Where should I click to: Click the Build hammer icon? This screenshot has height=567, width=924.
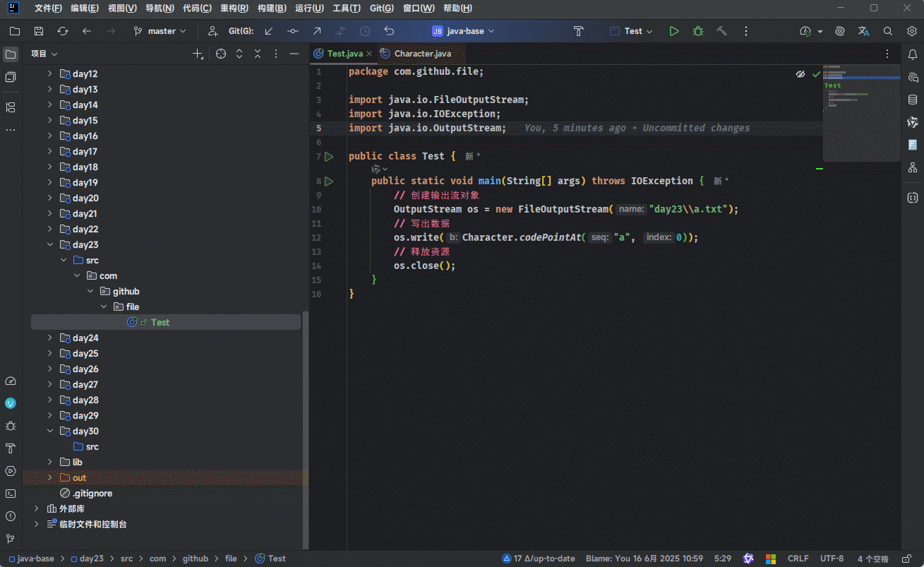721,31
